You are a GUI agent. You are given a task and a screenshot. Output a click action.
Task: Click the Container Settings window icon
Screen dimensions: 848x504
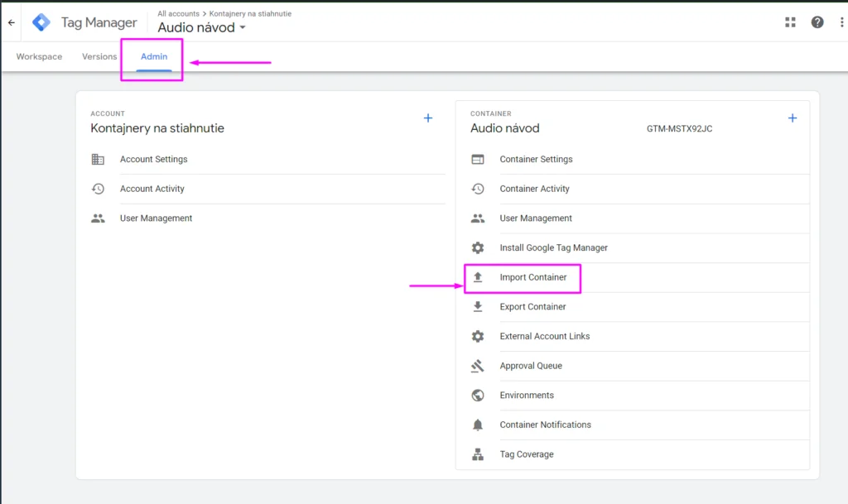pos(478,160)
